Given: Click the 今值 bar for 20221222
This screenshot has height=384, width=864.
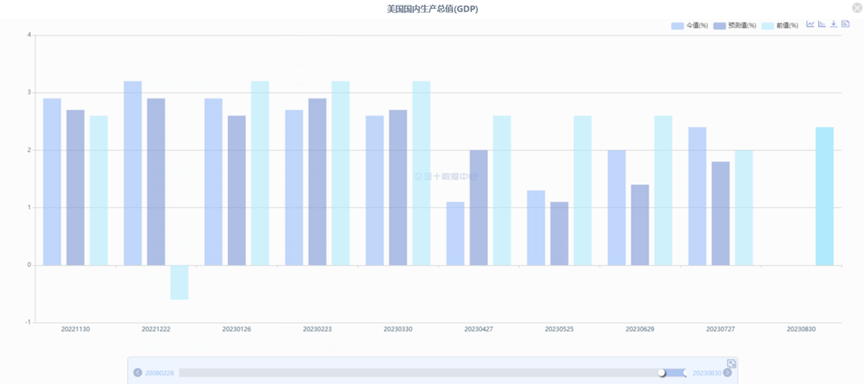Looking at the screenshot, I should click(133, 174).
